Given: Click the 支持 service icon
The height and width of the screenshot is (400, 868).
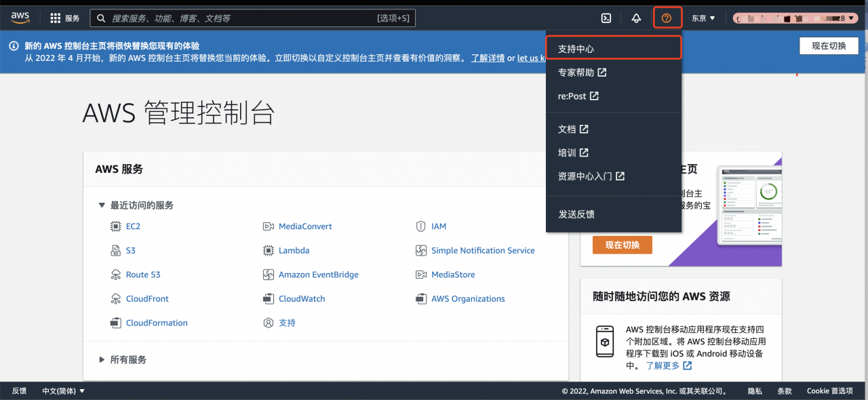Looking at the screenshot, I should pyautogui.click(x=268, y=323).
